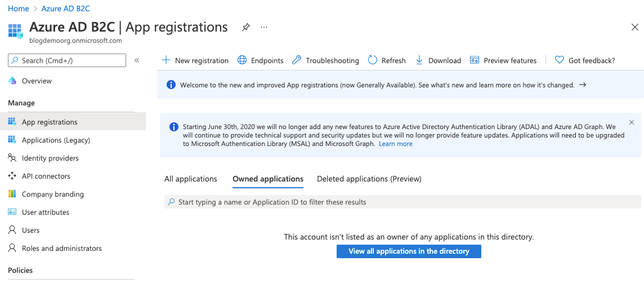Screen dimensions: 644x283
Task: Click the Download arrow icon
Action: click(419, 60)
